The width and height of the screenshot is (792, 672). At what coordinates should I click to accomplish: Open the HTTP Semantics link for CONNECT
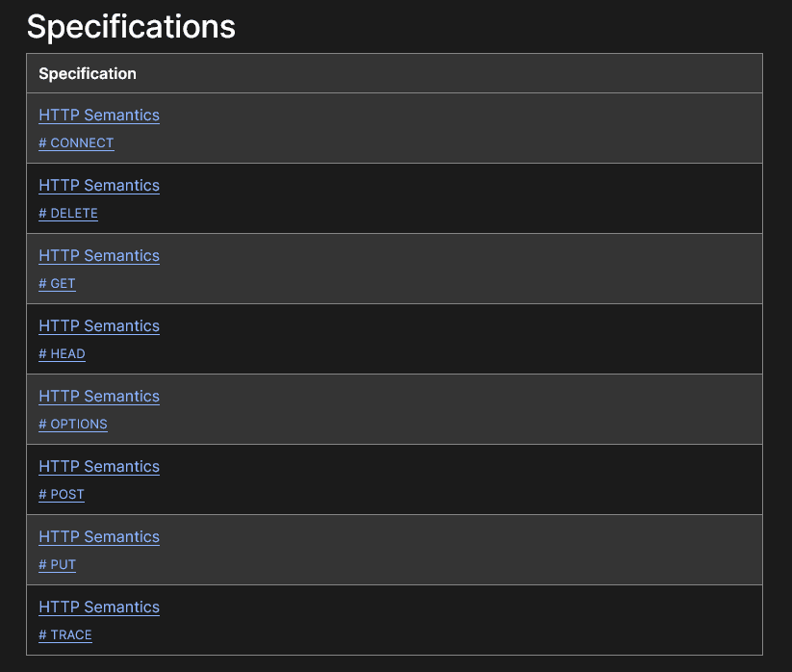click(x=98, y=115)
